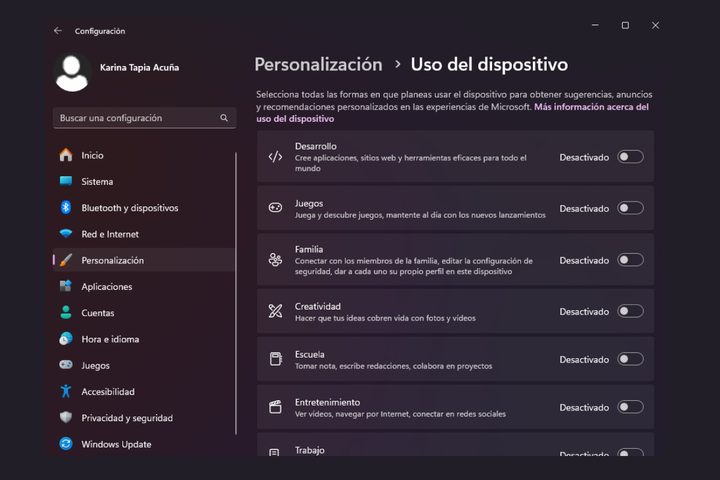The width and height of the screenshot is (720, 480).
Task: Select the Red e Internet Wi-Fi icon
Action: [x=66, y=234]
